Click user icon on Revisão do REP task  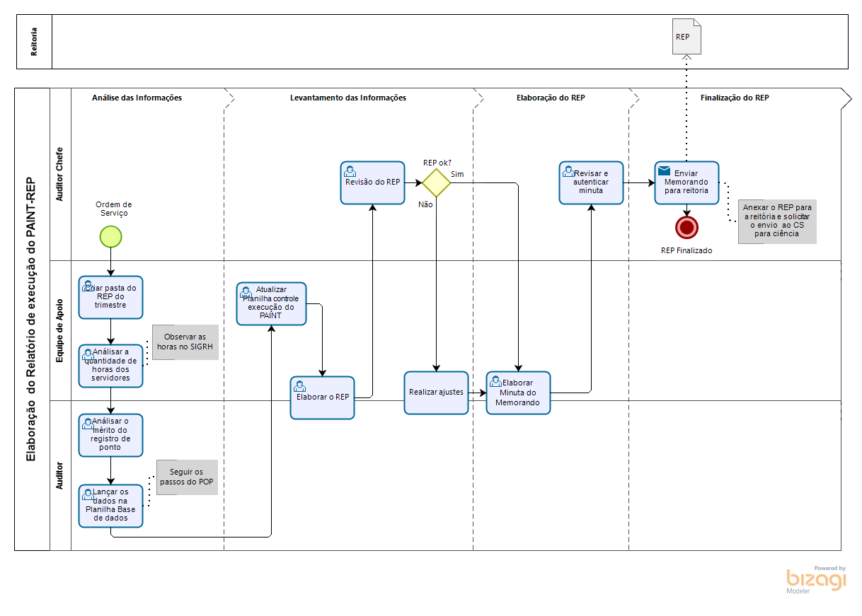click(350, 171)
